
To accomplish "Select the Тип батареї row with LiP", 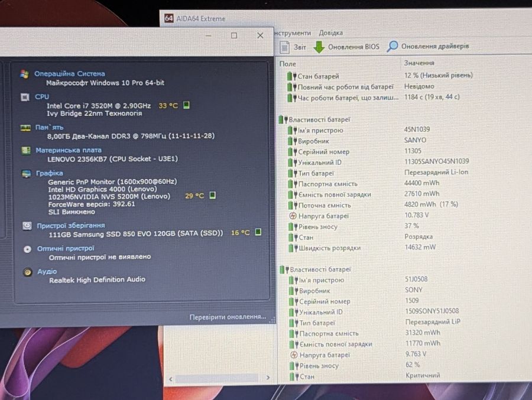I will [x=375, y=323].
